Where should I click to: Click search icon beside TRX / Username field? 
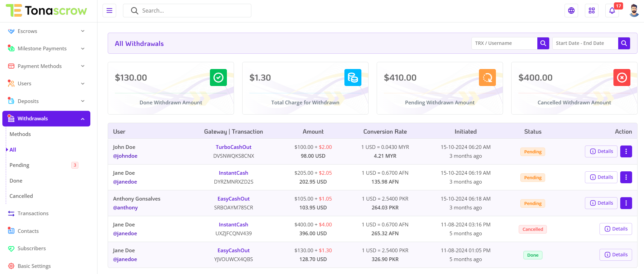pyautogui.click(x=543, y=43)
